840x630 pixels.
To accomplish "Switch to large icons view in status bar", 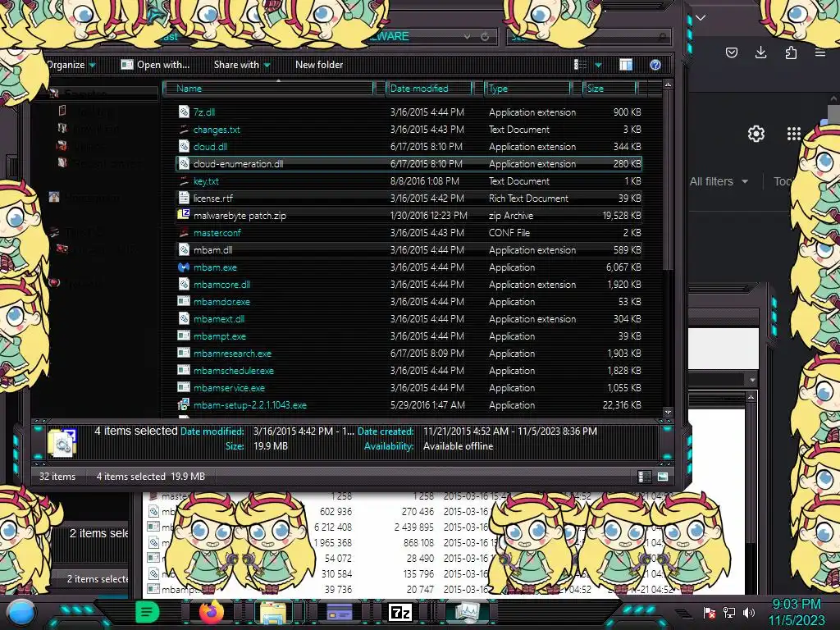I will coord(663,477).
